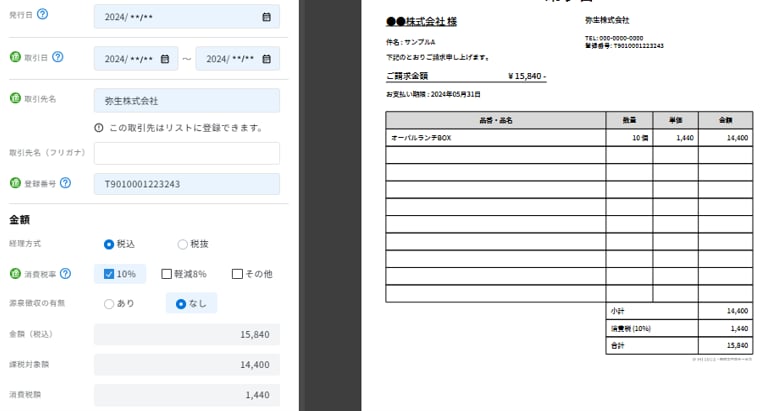Enable the 軽減8% tax rate checkbox
The image size is (762, 411).
coord(167,274)
